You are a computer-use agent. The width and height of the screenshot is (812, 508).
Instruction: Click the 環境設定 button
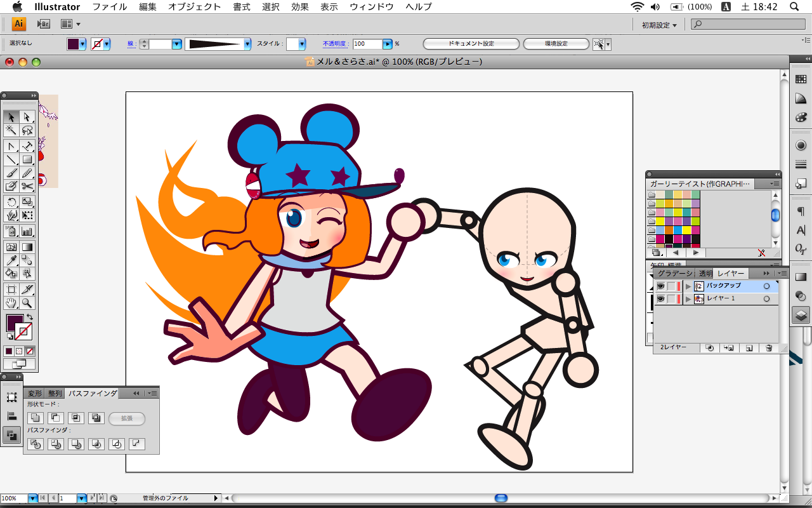pos(556,44)
